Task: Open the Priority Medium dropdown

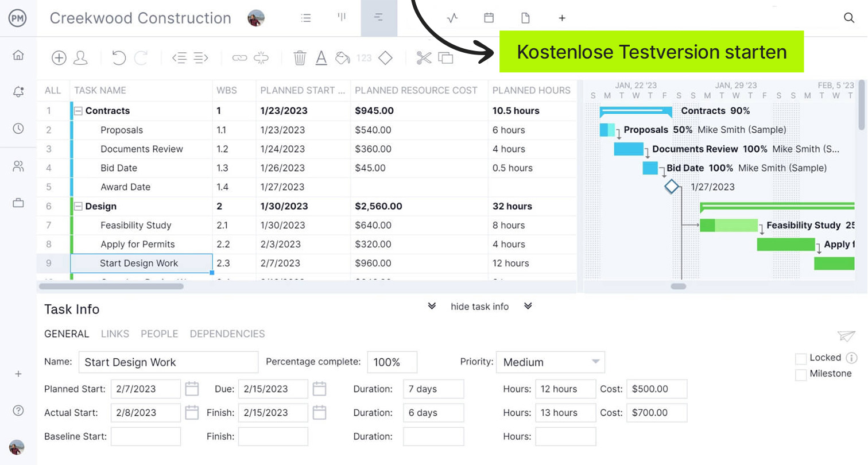Action: pos(551,362)
